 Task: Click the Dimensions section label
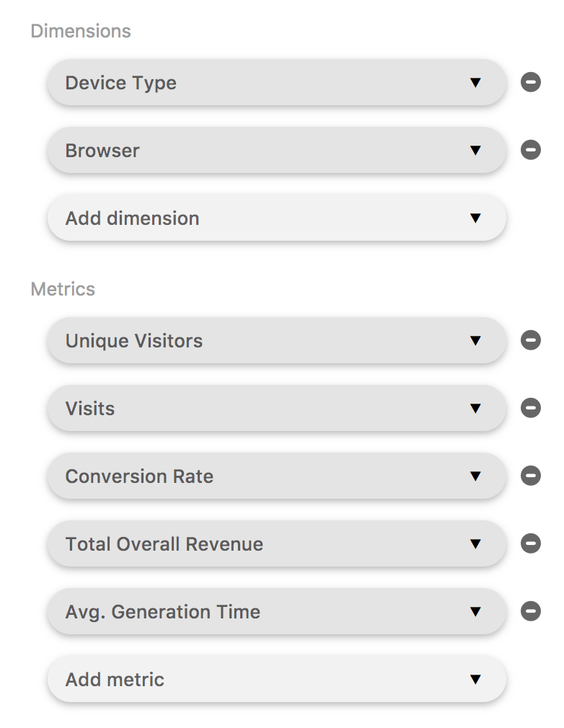coord(80,31)
